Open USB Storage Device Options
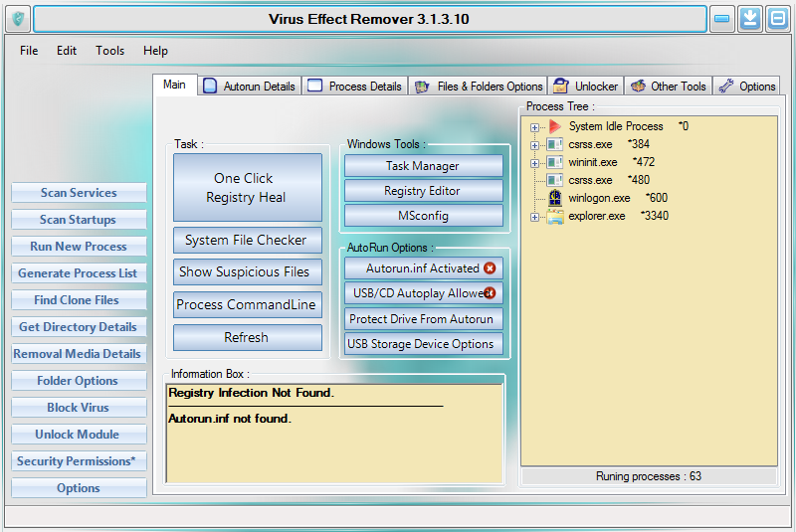796x532 pixels. click(x=424, y=344)
